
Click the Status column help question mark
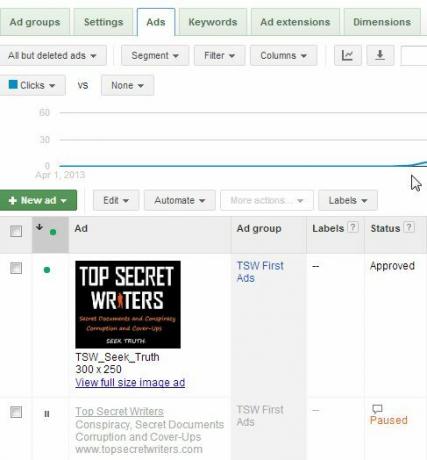(x=409, y=228)
